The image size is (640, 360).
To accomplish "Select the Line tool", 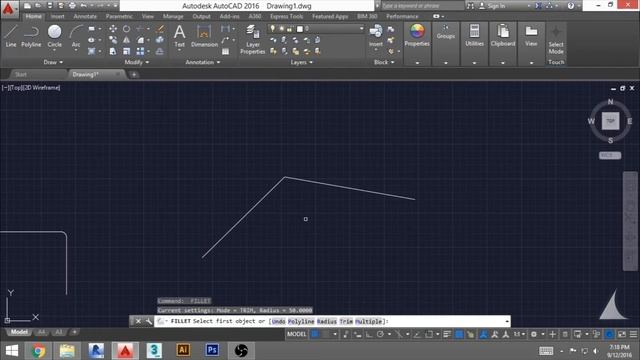I will tap(11, 36).
